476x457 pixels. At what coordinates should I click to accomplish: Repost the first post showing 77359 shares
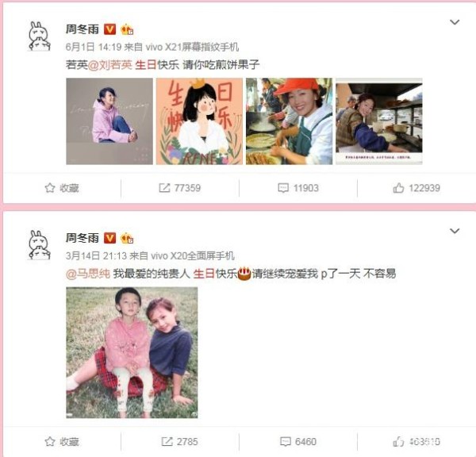click(x=180, y=188)
